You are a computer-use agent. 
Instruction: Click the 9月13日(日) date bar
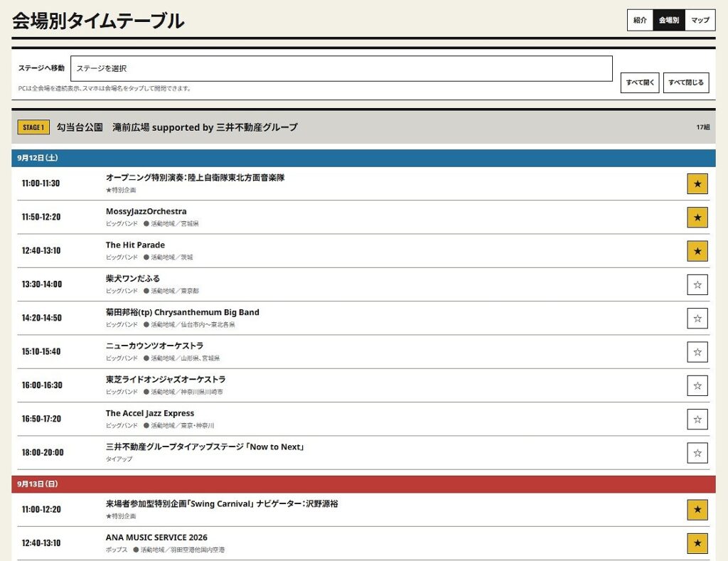[x=363, y=484]
